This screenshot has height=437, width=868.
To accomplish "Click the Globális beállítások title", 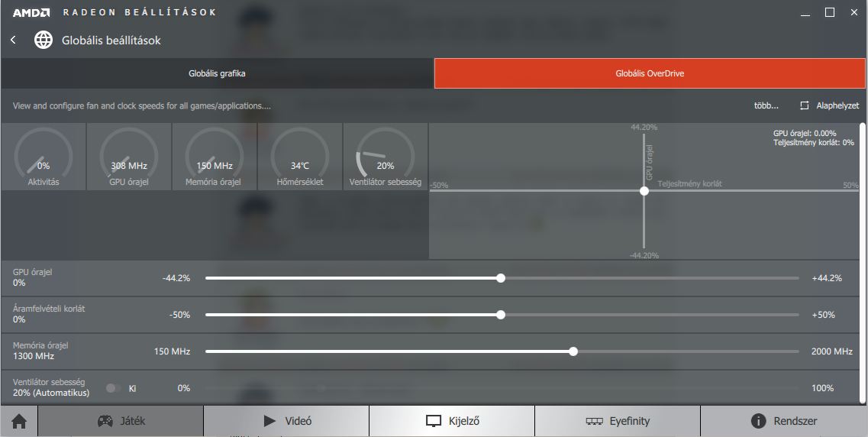I will click(111, 40).
